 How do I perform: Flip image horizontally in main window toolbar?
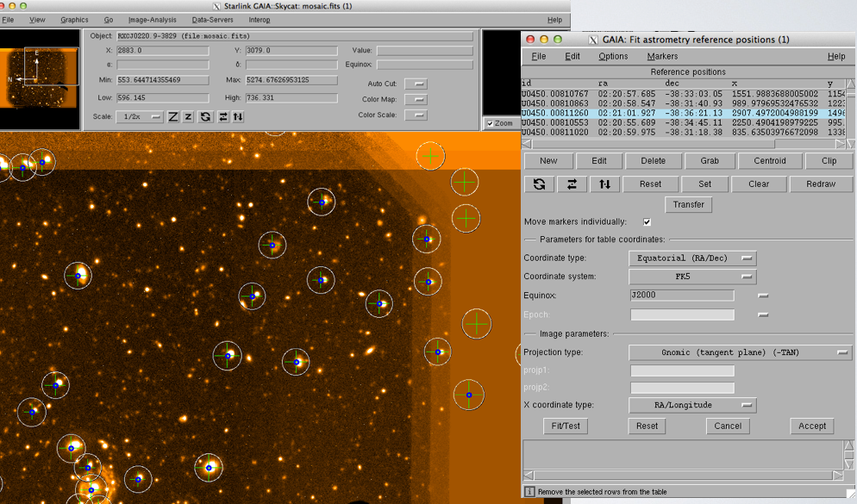pos(223,116)
